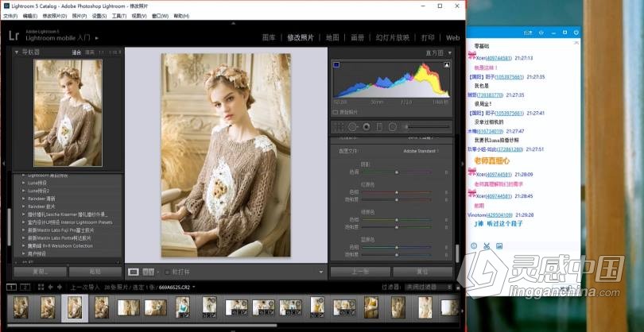Switch to the 图库 Library module

point(269,38)
